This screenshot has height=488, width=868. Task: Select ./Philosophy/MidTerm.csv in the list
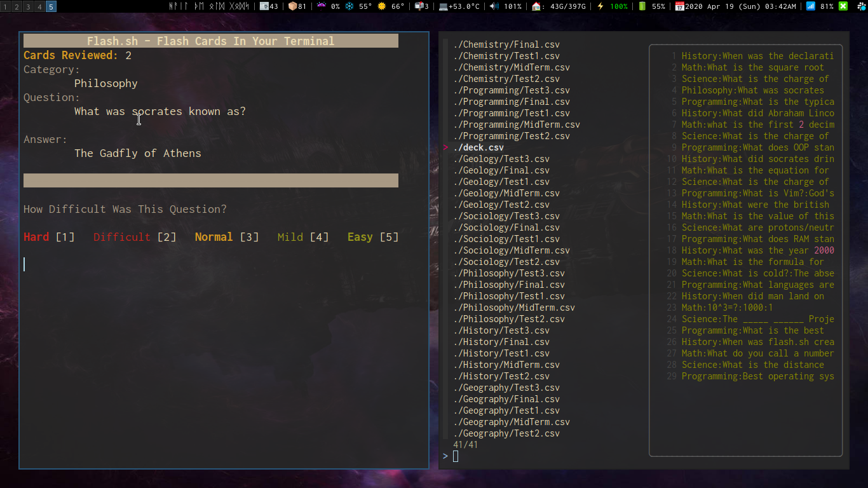point(514,308)
